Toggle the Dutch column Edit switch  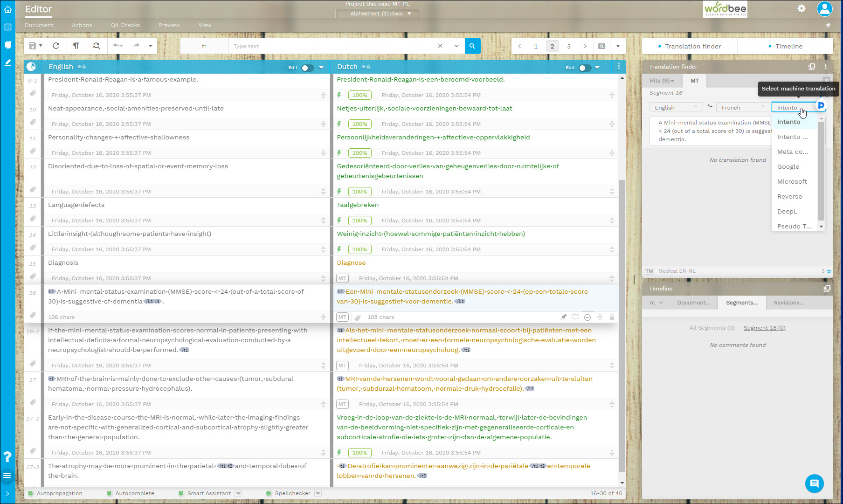pyautogui.click(x=584, y=68)
